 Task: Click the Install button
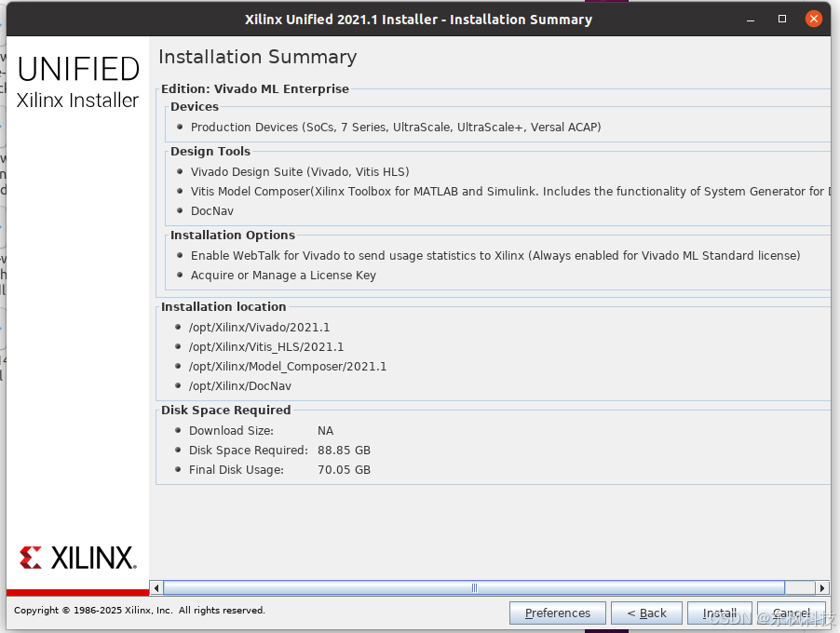tap(720, 613)
